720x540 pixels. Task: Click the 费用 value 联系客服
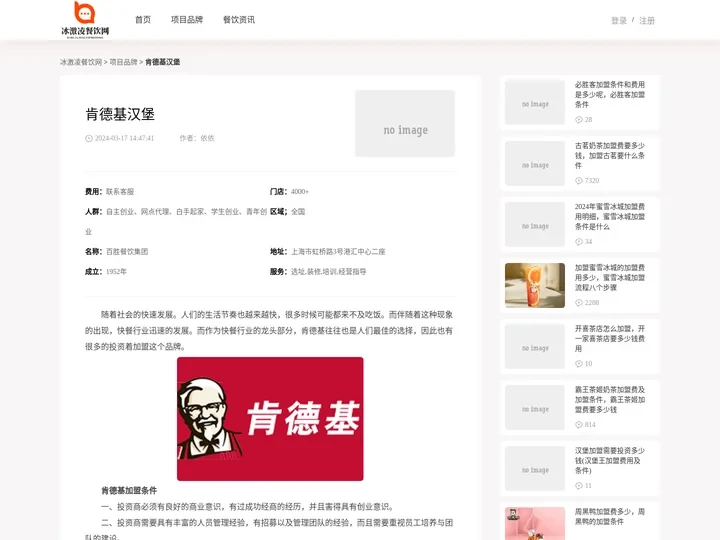coord(120,191)
